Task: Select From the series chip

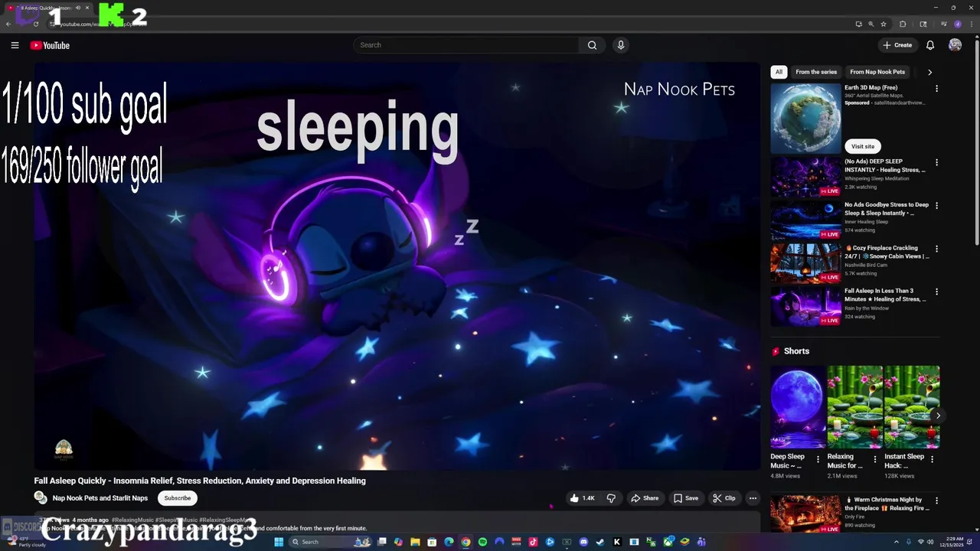Action: 816,72
